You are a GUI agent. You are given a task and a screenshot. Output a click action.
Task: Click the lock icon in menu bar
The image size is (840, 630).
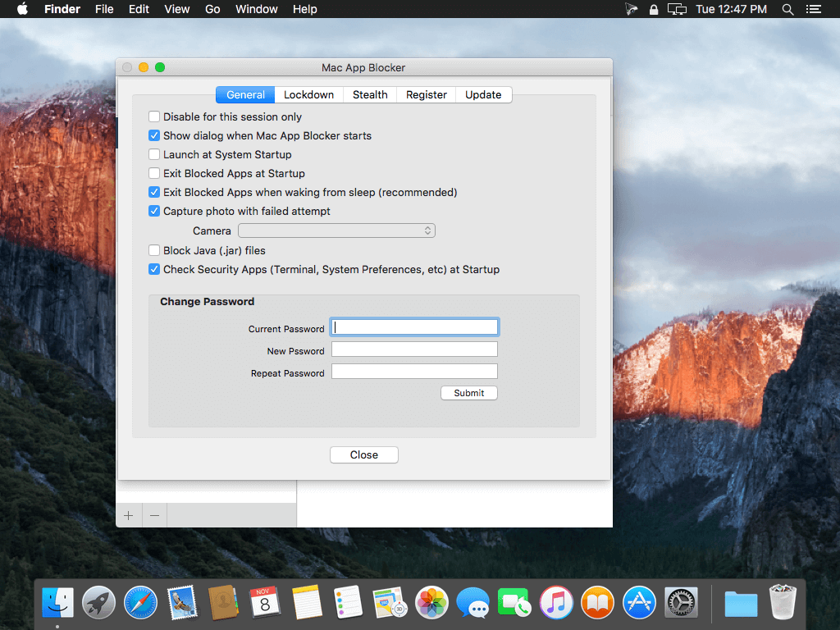click(654, 9)
